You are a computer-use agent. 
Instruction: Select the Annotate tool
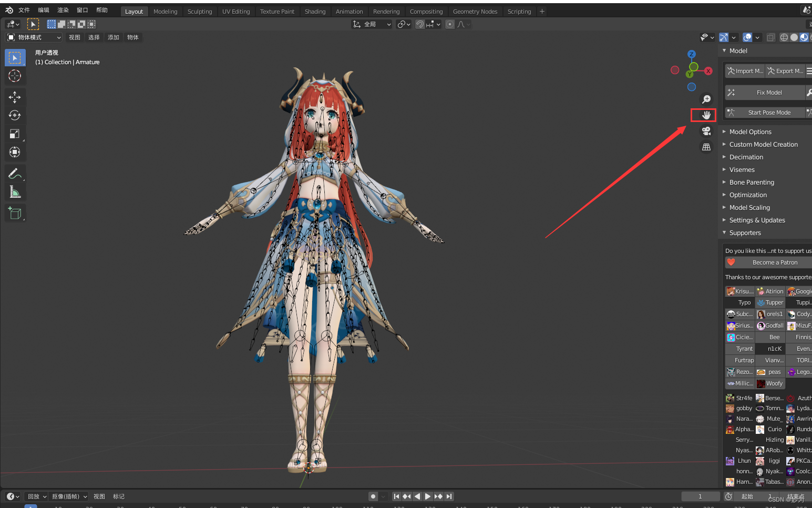tap(15, 174)
